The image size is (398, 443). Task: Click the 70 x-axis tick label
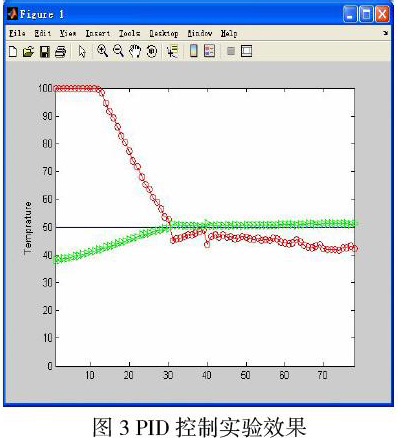click(323, 375)
